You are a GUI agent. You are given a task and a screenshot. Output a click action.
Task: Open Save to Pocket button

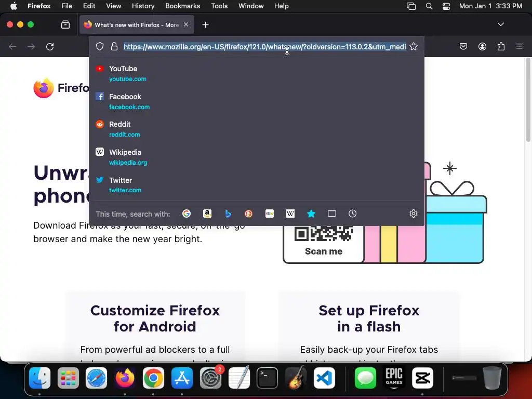click(463, 46)
